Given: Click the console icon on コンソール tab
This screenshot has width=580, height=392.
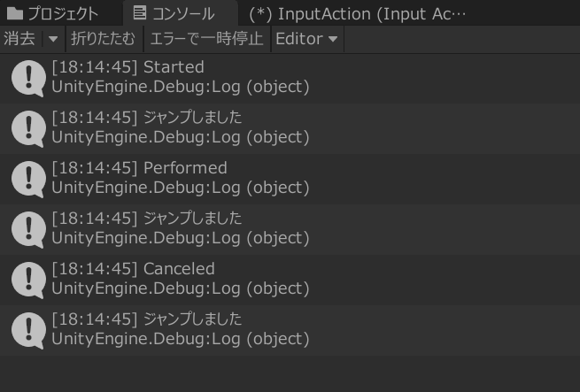Looking at the screenshot, I should (140, 13).
